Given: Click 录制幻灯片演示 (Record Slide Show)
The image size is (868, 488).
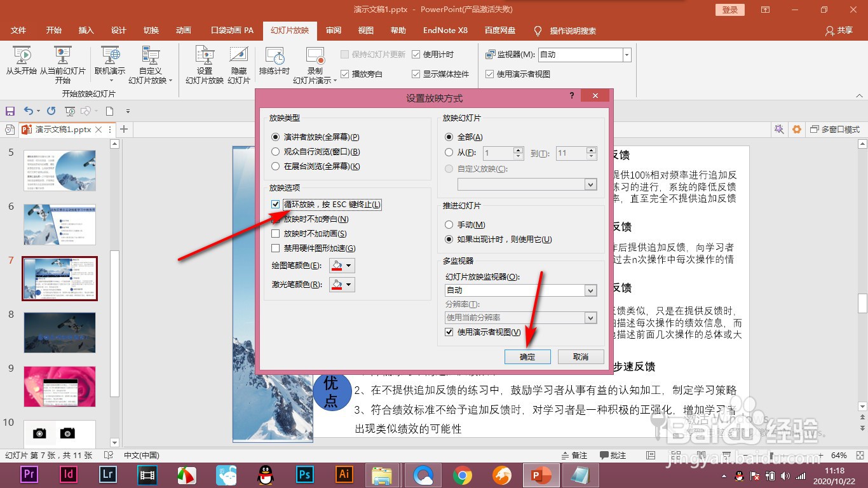Looking at the screenshot, I should tap(313, 64).
